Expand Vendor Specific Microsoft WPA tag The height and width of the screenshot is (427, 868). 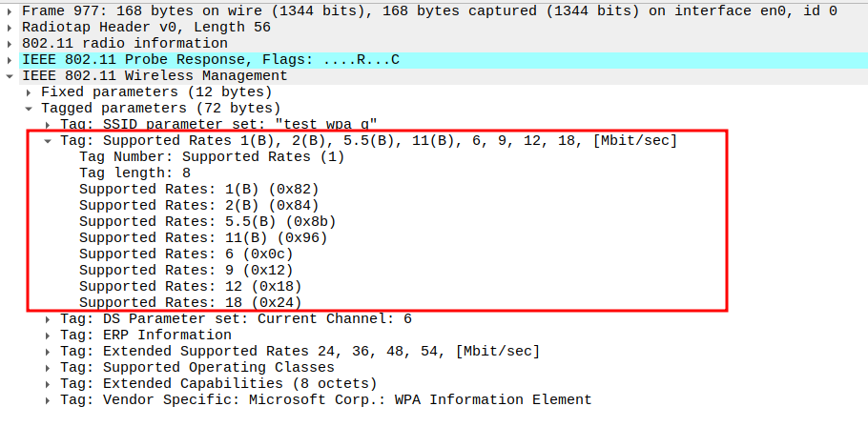49,399
